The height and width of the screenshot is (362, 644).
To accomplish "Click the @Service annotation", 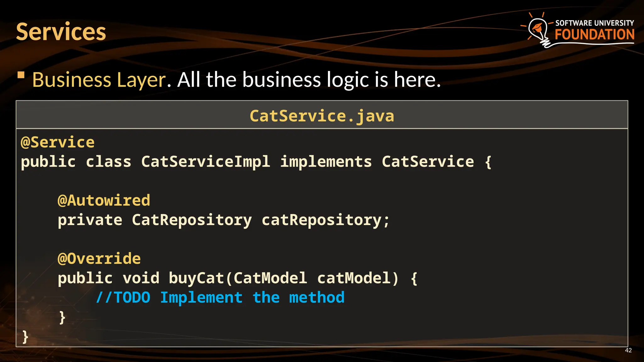I will click(x=58, y=142).
